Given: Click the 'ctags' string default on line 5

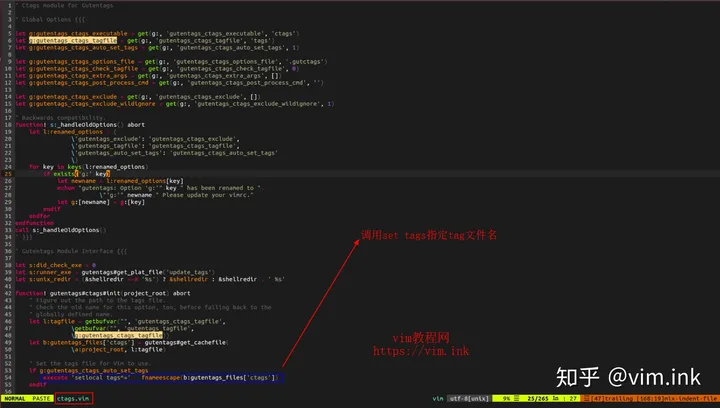Looking at the screenshot, I should coord(283,34).
